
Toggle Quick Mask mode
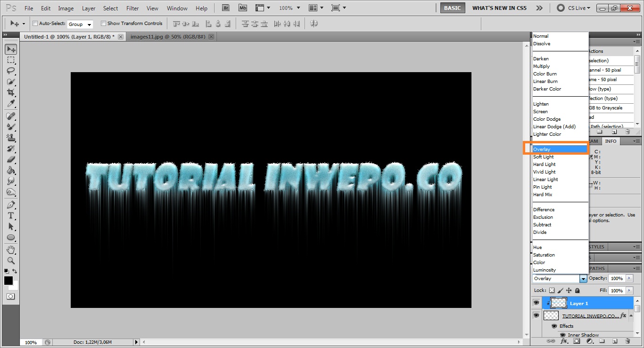[x=11, y=297]
